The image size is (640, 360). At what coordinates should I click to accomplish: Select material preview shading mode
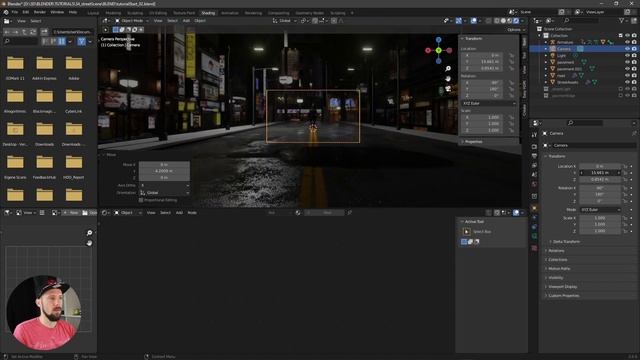509,20
